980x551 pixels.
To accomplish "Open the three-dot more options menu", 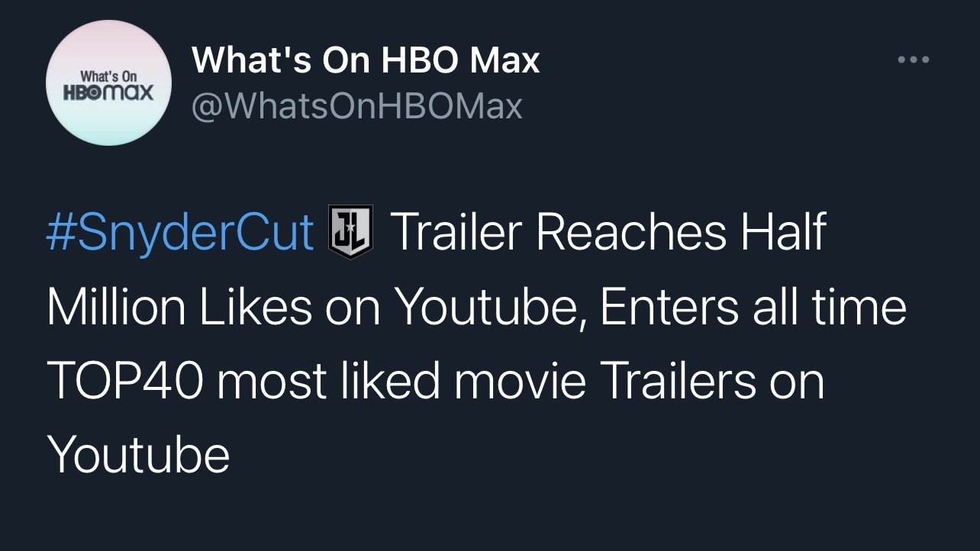I will 913,60.
